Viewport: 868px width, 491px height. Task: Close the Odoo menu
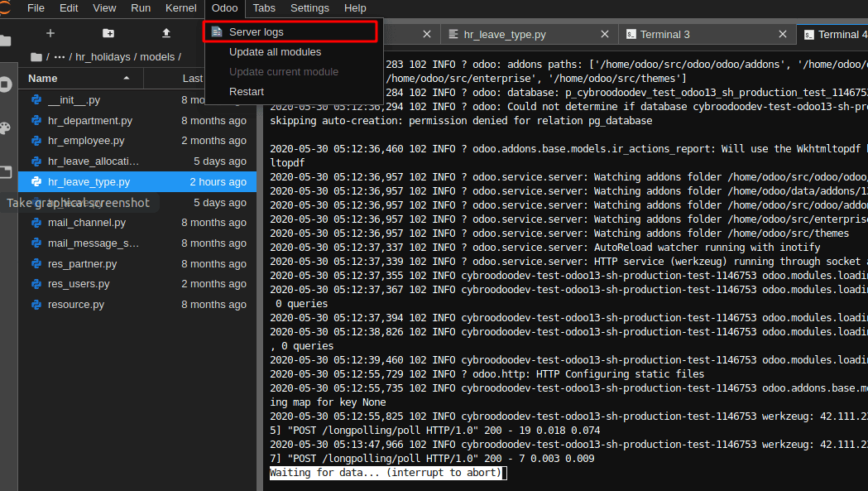225,8
